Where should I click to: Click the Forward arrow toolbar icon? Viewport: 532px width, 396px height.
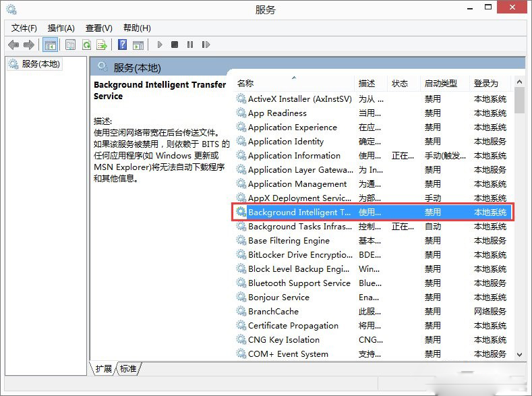click(x=29, y=45)
